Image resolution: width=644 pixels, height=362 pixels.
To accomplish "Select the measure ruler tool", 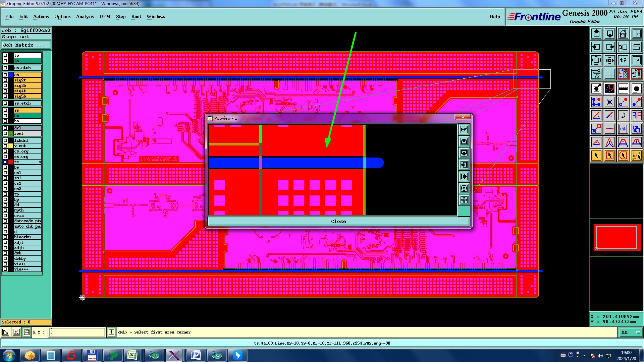I will (623, 88).
